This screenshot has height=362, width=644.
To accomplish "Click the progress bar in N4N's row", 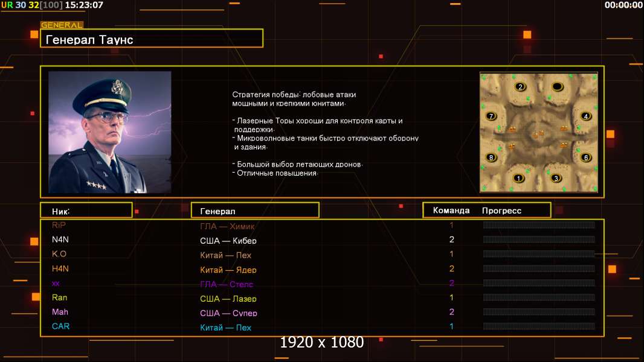I will pyautogui.click(x=539, y=240).
